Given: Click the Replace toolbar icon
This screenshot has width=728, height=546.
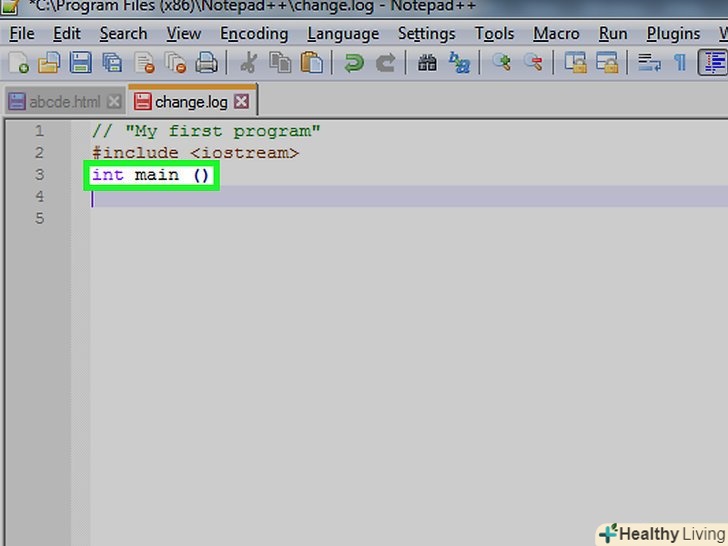Looking at the screenshot, I should (459, 63).
